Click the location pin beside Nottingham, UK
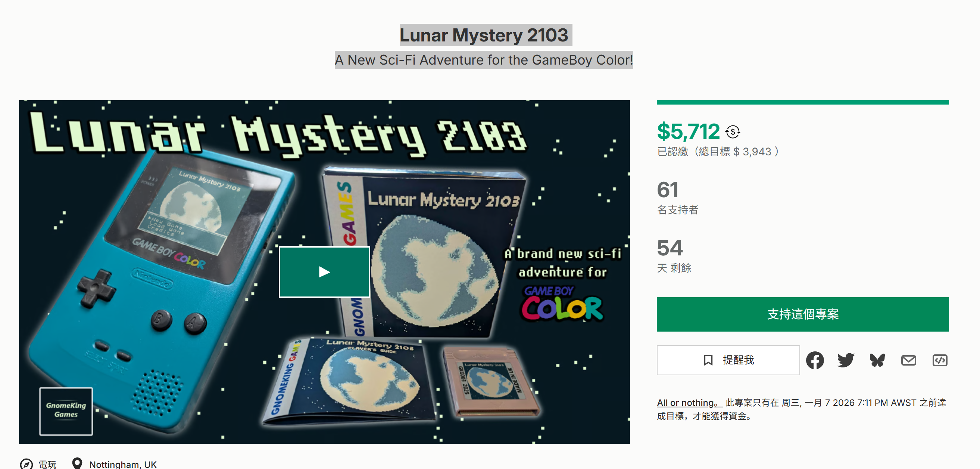This screenshot has height=469, width=980. pos(77,463)
